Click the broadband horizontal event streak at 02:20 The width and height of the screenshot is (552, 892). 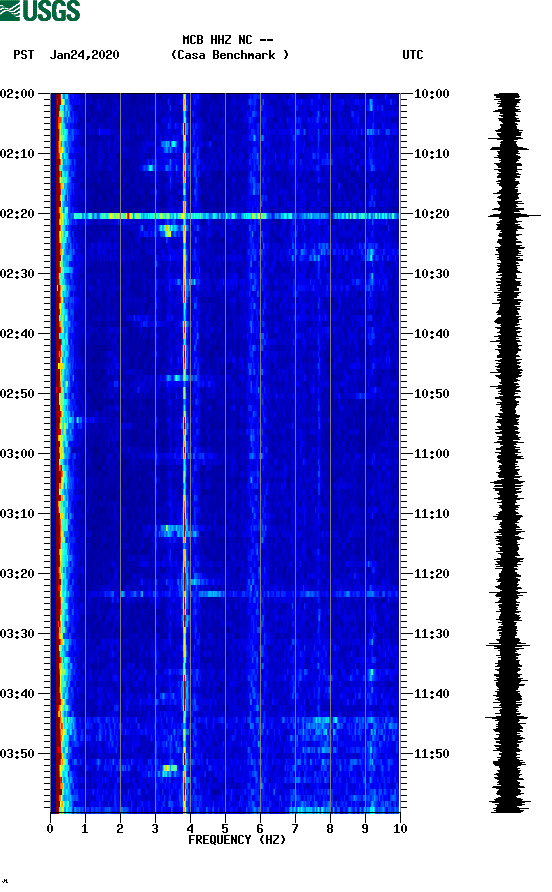tap(235, 216)
